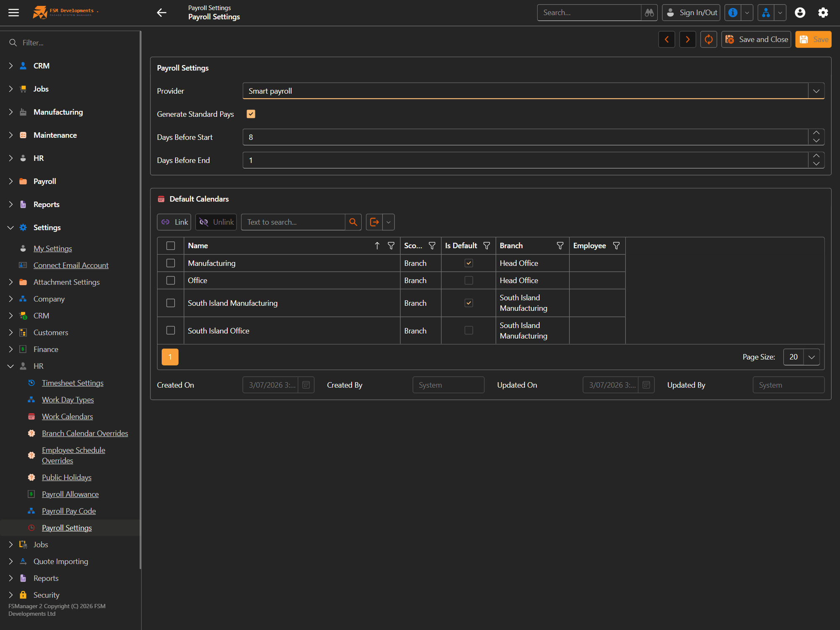Filter the Is Default column
The height and width of the screenshot is (630, 840).
487,246
